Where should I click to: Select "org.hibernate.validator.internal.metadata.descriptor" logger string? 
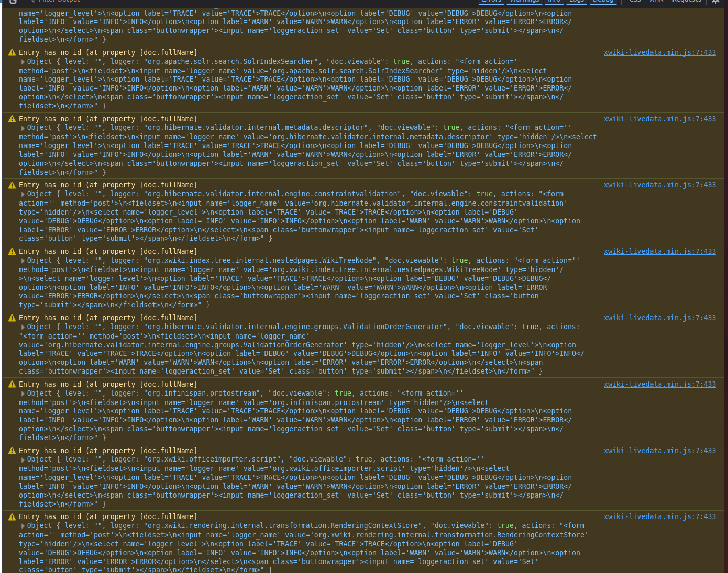(x=256, y=127)
